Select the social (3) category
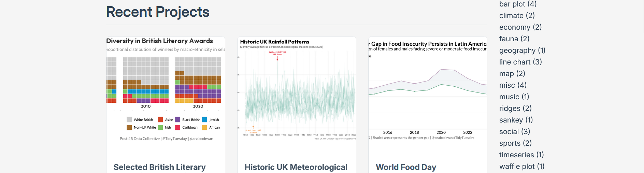 (514, 132)
